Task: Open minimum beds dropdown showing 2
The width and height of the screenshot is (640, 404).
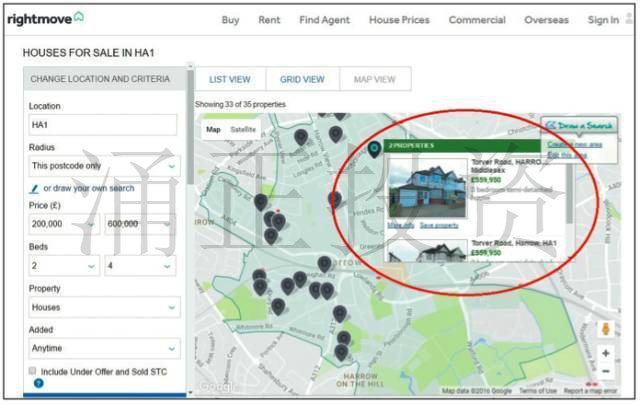Action: [64, 266]
